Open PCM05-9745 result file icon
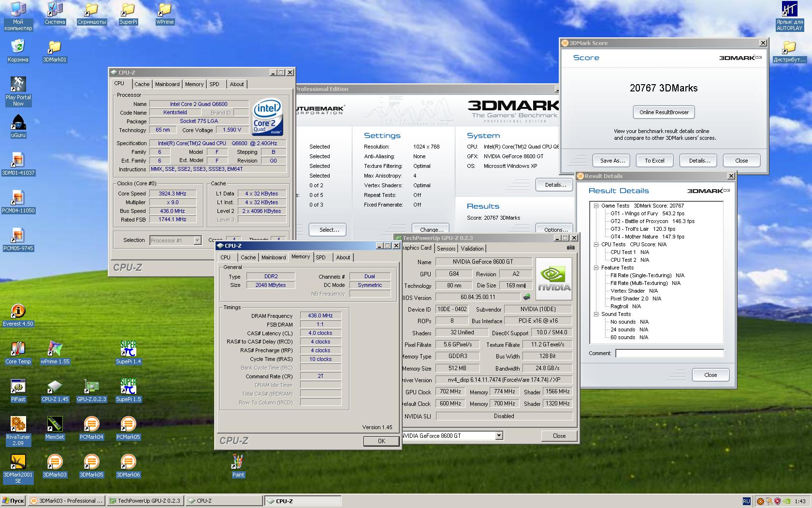This screenshot has height=508, width=812. pos(18,239)
